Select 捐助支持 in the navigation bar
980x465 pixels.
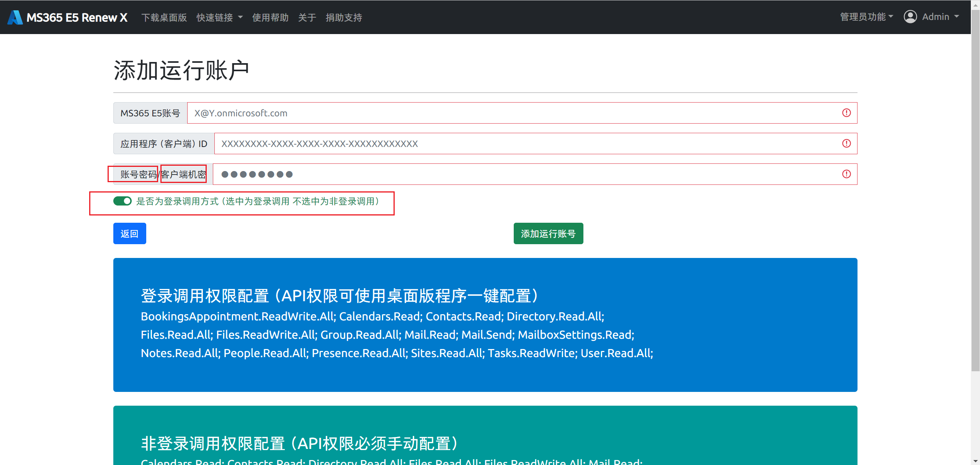pos(343,18)
